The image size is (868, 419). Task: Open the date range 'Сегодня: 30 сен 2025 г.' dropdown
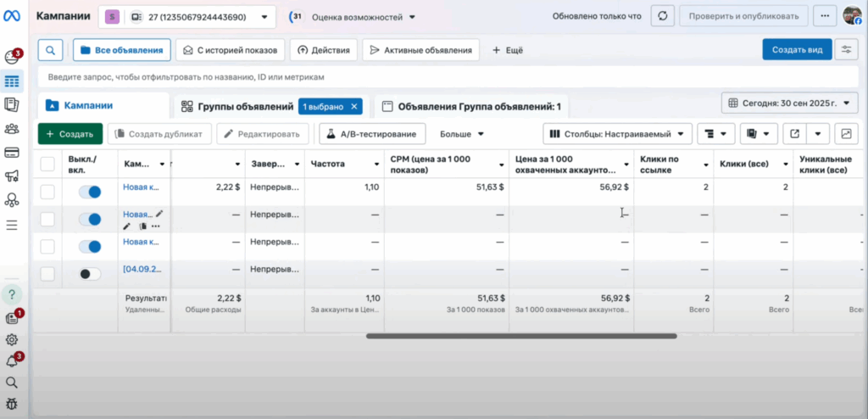[x=790, y=103]
